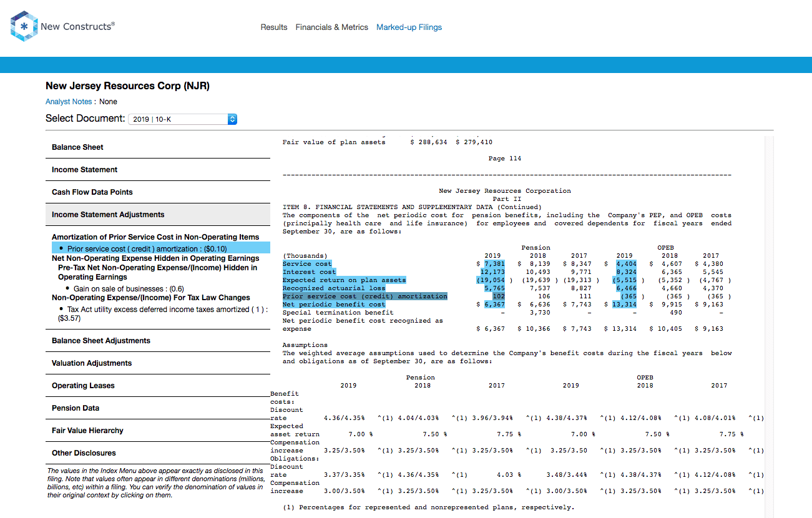Expand the Pension Data section
812x518 pixels.
[x=158, y=408]
